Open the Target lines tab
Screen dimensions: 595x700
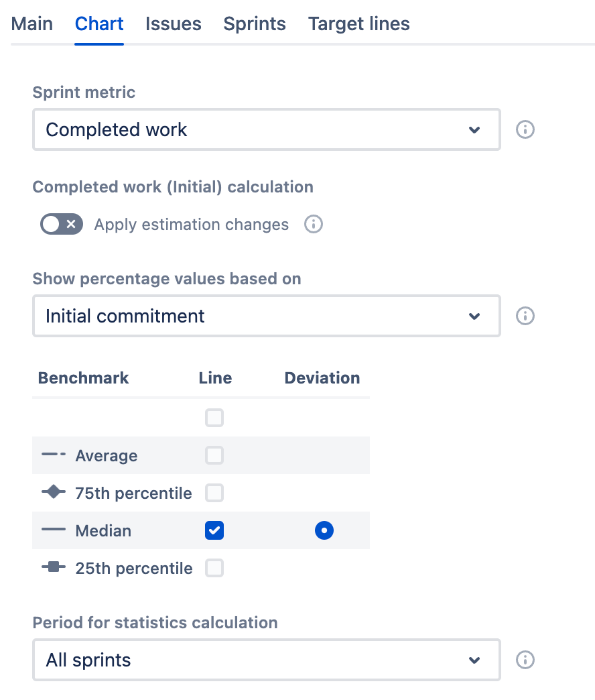point(358,23)
